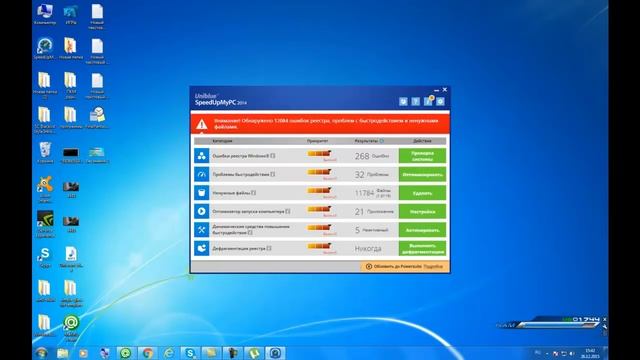Open SpeedUpMyPC settings gear icon
This screenshot has height=360, width=640.
click(440, 101)
